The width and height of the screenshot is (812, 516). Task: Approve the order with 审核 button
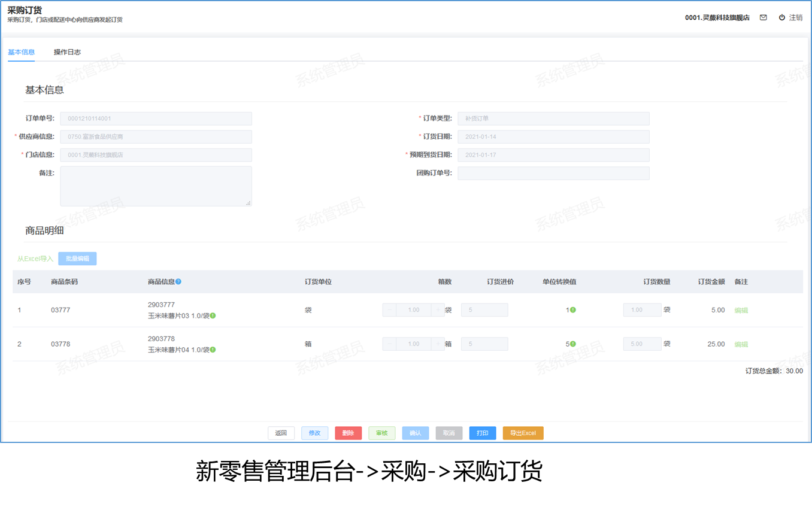(381, 433)
